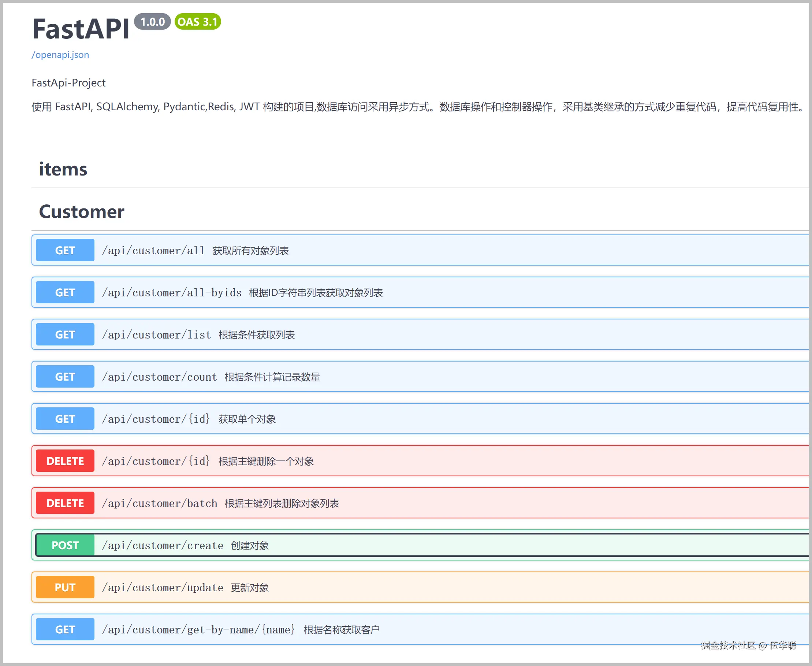Viewport: 812px width, 666px height.
Task: Collapse the Customer section header
Action: click(x=82, y=211)
